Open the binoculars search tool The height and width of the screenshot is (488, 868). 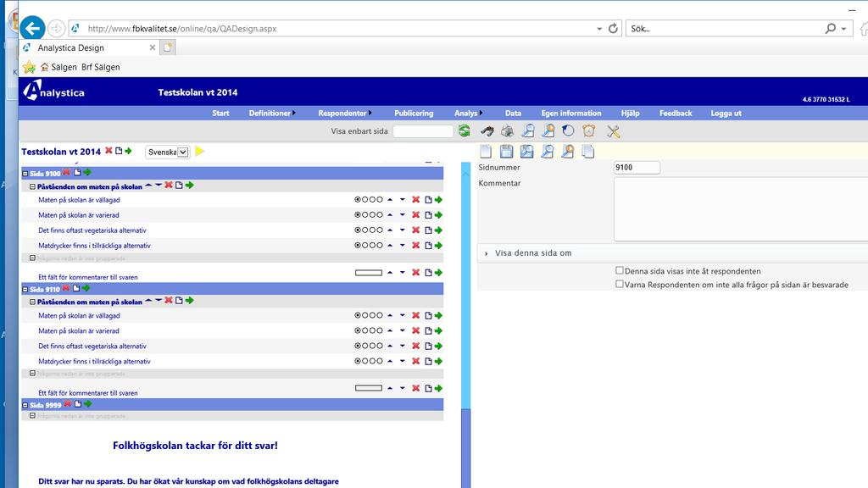tap(487, 131)
